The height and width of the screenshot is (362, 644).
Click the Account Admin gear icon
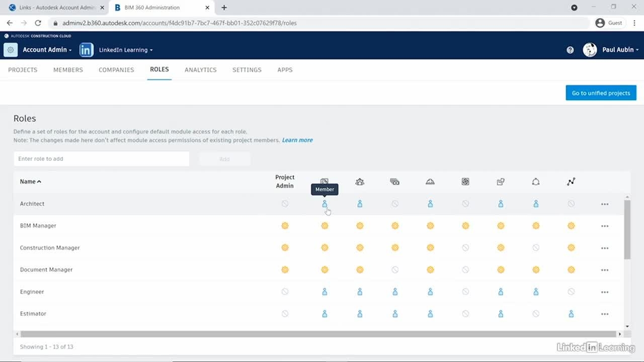[11, 50]
